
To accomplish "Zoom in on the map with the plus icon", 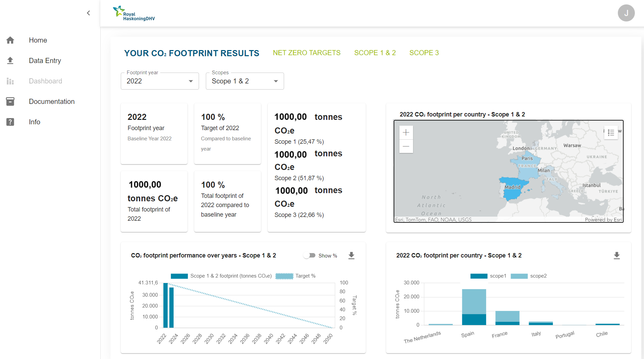I will tap(406, 132).
